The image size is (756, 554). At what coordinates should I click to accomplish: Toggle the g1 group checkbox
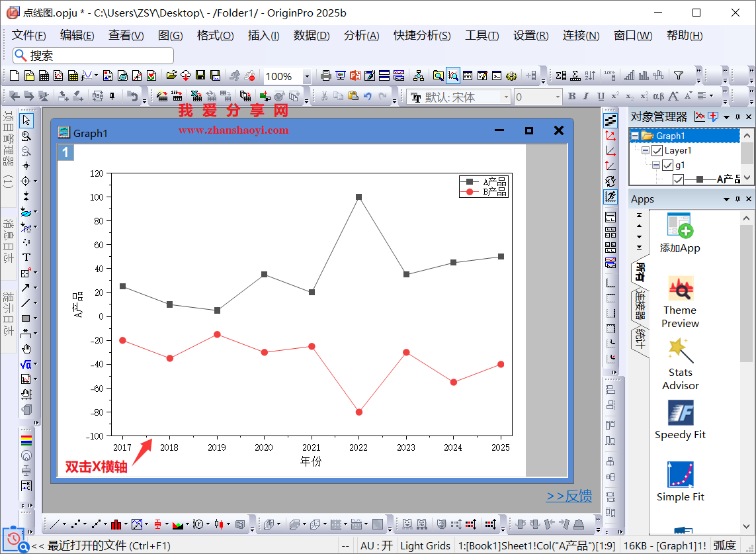click(667, 165)
